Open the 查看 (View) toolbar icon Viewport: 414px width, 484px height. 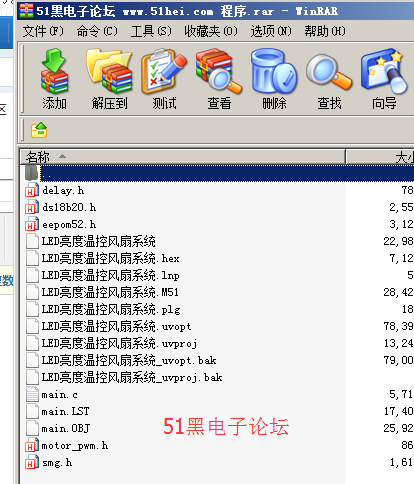tap(219, 79)
